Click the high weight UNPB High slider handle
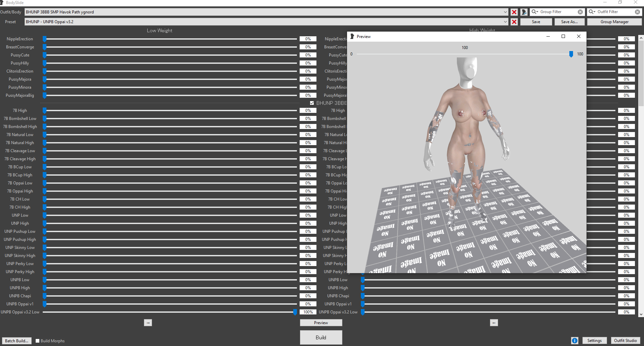The image size is (644, 346). tap(363, 288)
